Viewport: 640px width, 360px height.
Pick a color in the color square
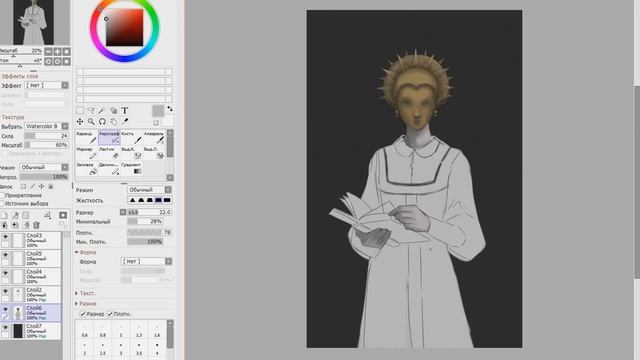click(x=124, y=28)
